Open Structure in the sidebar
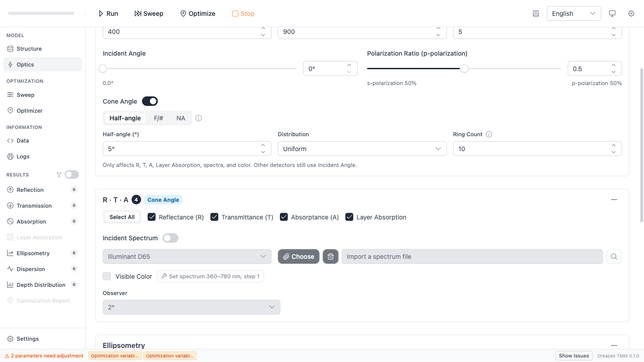 click(29, 49)
